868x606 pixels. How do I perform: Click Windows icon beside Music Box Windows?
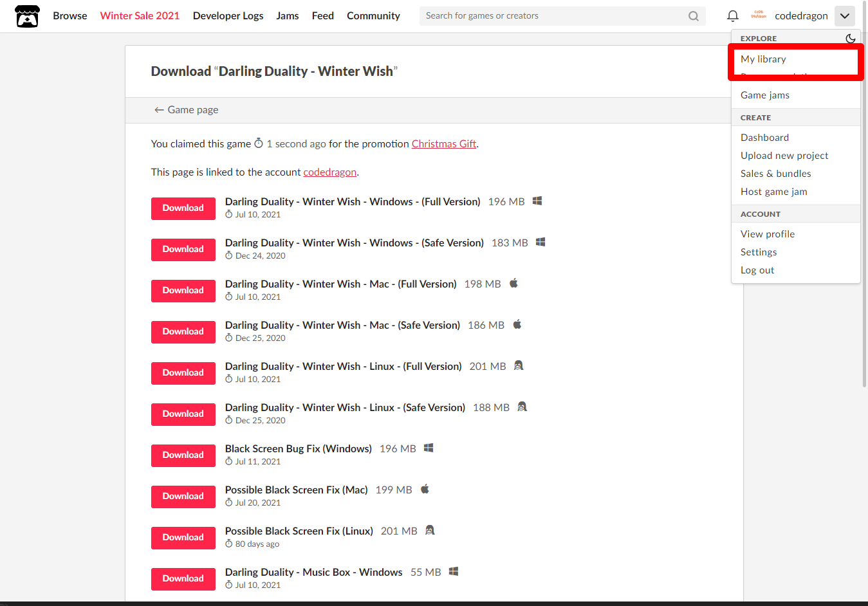coord(454,571)
